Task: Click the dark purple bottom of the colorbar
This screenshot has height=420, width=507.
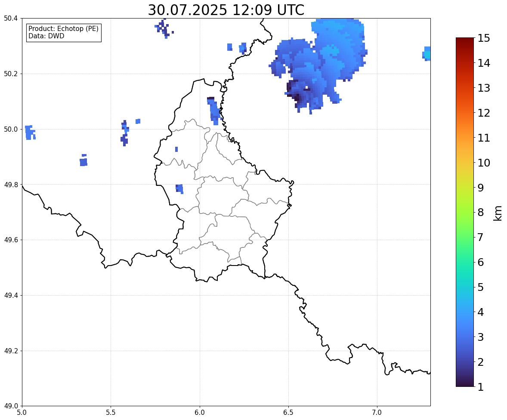Action: 465,382
